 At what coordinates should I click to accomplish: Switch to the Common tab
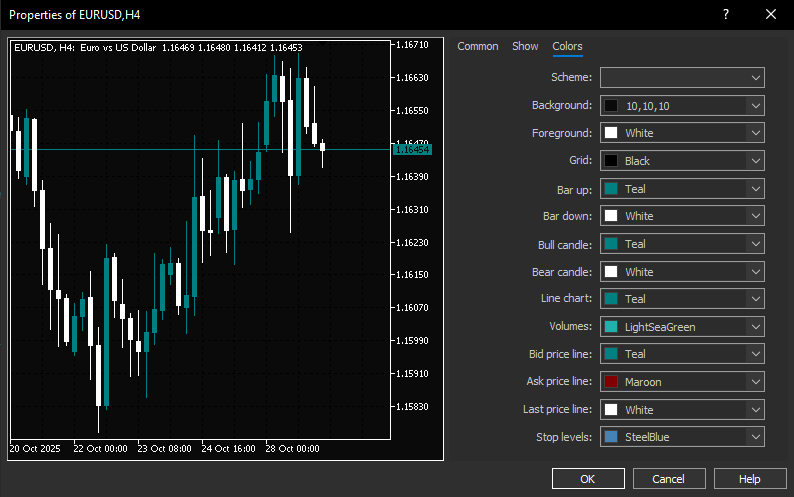coord(477,46)
